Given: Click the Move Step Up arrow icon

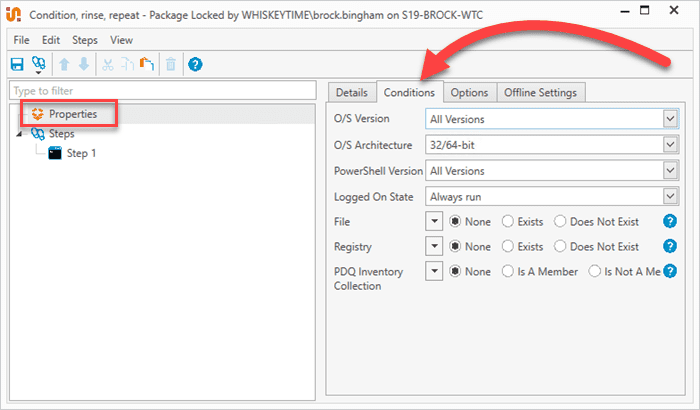Looking at the screenshot, I should pyautogui.click(x=64, y=64).
